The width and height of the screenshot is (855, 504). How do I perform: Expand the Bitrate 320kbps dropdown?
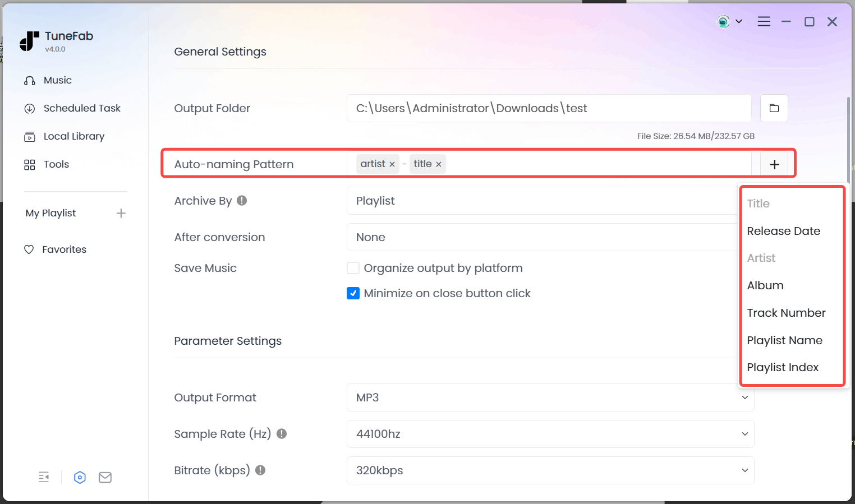tap(550, 470)
